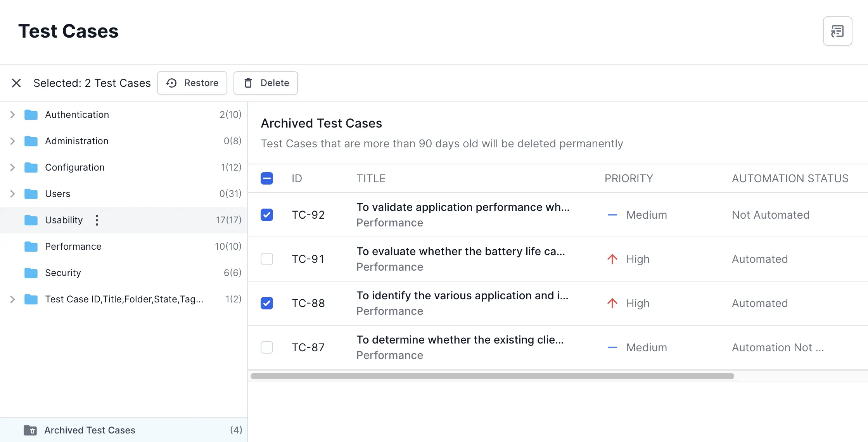The width and height of the screenshot is (868, 442).
Task: Check the TC-91 row checkbox
Action: point(267,259)
